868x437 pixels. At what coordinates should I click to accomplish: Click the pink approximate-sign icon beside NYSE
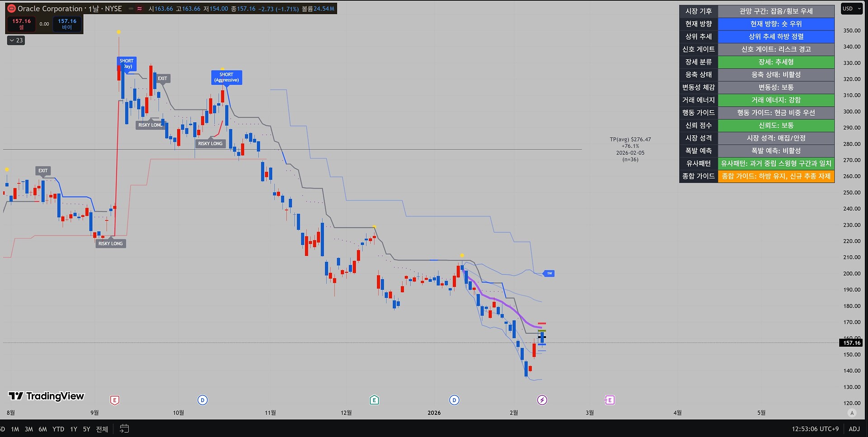tap(140, 9)
